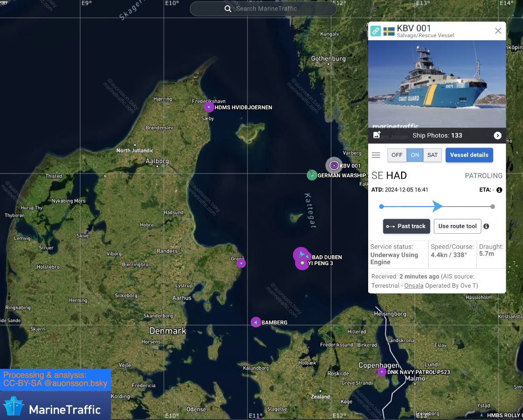The image size is (523, 420).
Task: Click the Helsingborg city label
Action: (390, 314)
